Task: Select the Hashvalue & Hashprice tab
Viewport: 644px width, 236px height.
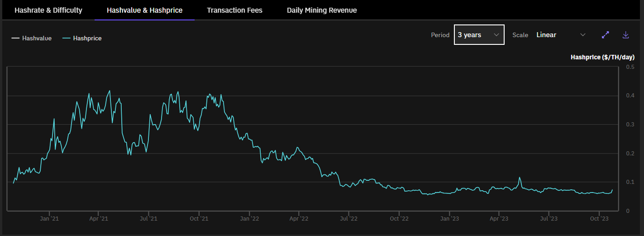Action: click(x=145, y=10)
